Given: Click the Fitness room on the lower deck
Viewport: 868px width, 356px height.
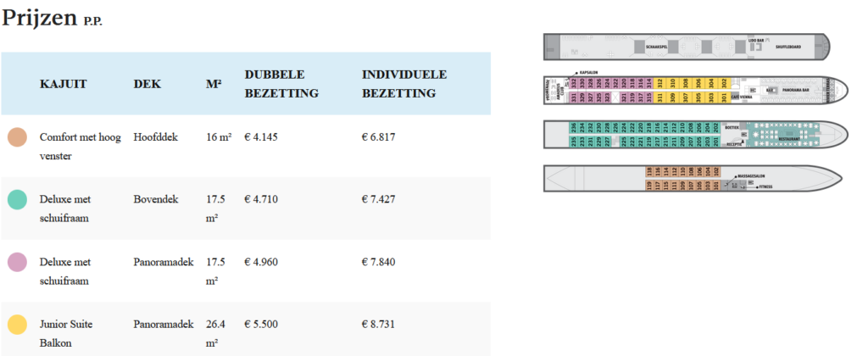Looking at the screenshot, I should (764, 186).
